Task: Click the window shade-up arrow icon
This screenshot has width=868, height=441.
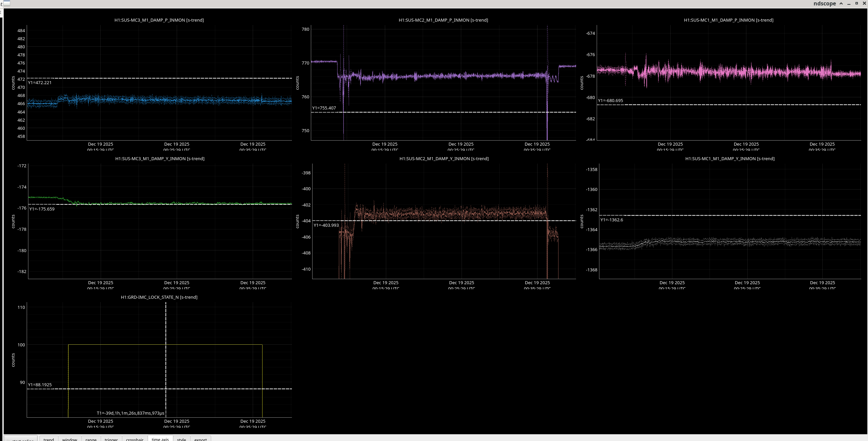Action: (x=841, y=3)
